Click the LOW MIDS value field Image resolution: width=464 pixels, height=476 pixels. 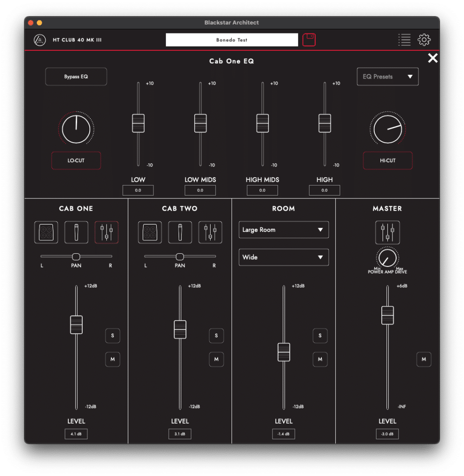tap(200, 190)
